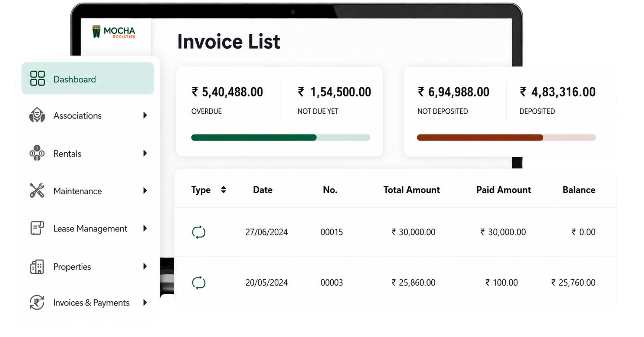Click the Invoice List page heading

click(229, 41)
